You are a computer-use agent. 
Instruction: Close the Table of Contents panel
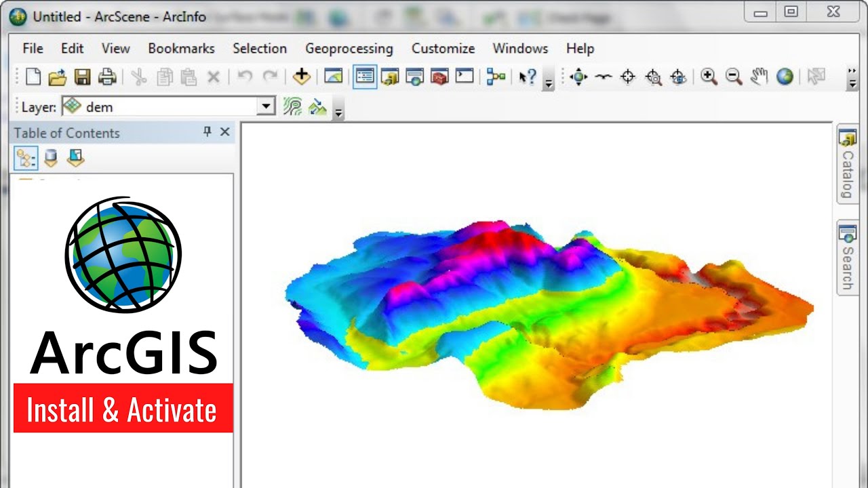coord(225,132)
